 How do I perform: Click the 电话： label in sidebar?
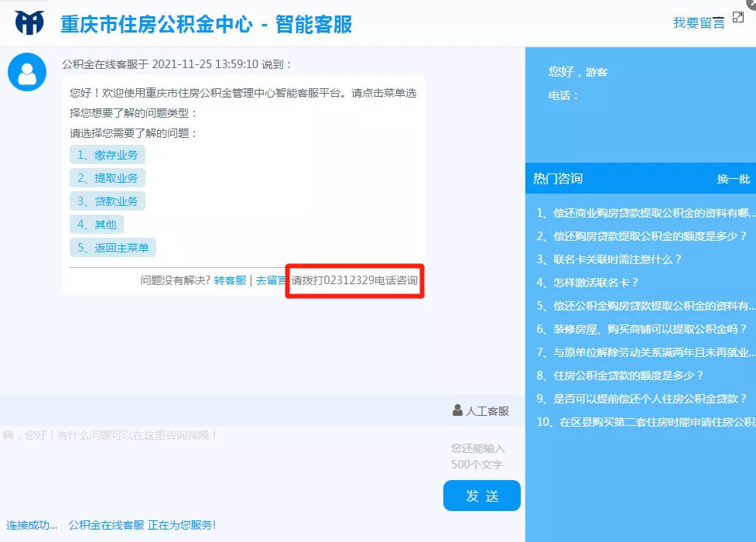[563, 95]
